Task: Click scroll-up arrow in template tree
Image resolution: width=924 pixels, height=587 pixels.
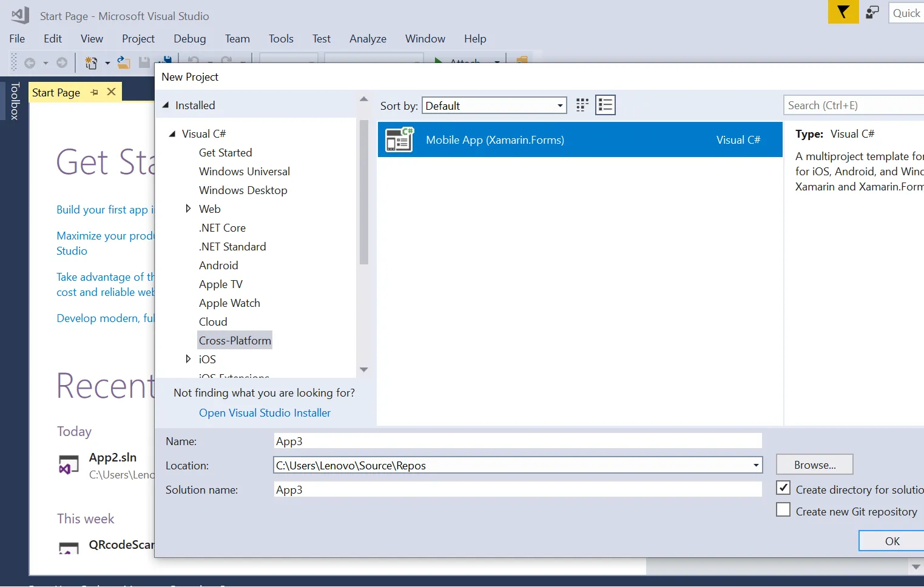Action: tap(364, 99)
